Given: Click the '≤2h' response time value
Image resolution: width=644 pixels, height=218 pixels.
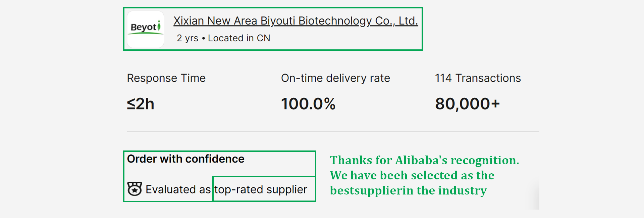Looking at the screenshot, I should (141, 104).
